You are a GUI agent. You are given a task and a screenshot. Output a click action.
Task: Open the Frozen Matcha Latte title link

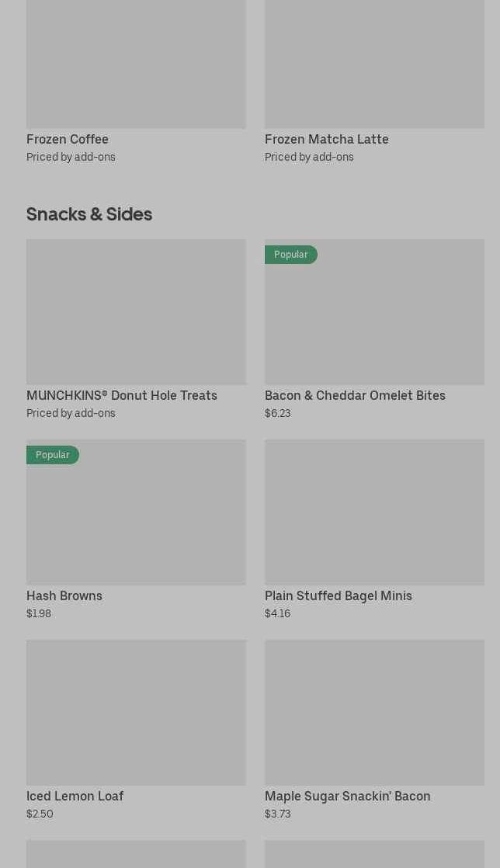[326, 140]
